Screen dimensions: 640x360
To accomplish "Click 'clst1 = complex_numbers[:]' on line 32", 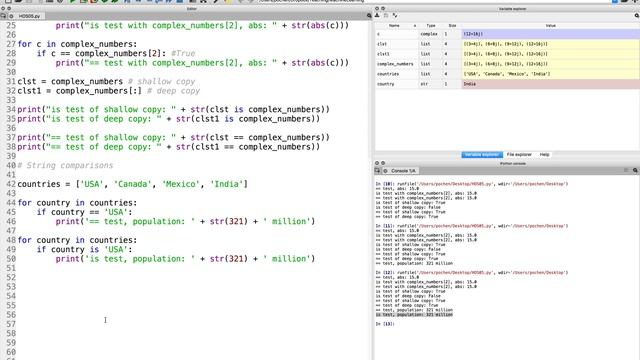I will [x=79, y=91].
